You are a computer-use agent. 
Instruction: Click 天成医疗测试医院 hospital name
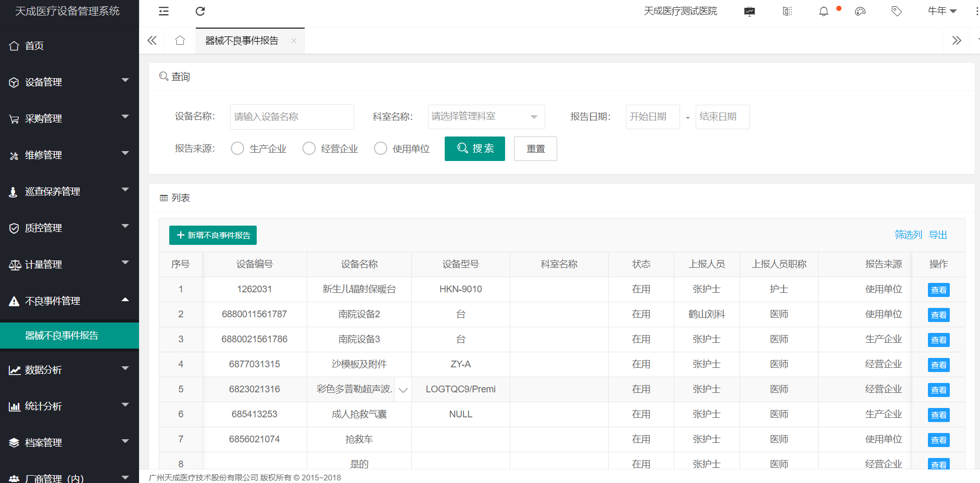(681, 11)
